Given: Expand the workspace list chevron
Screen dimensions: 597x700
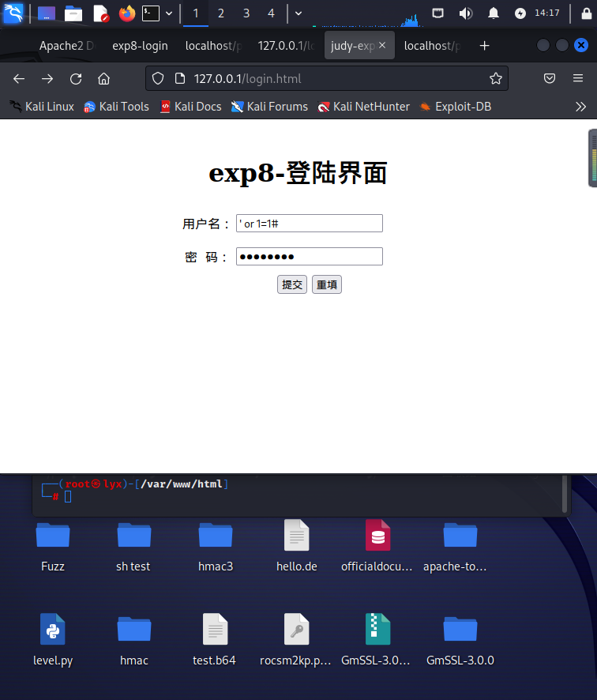Looking at the screenshot, I should click(x=298, y=13).
